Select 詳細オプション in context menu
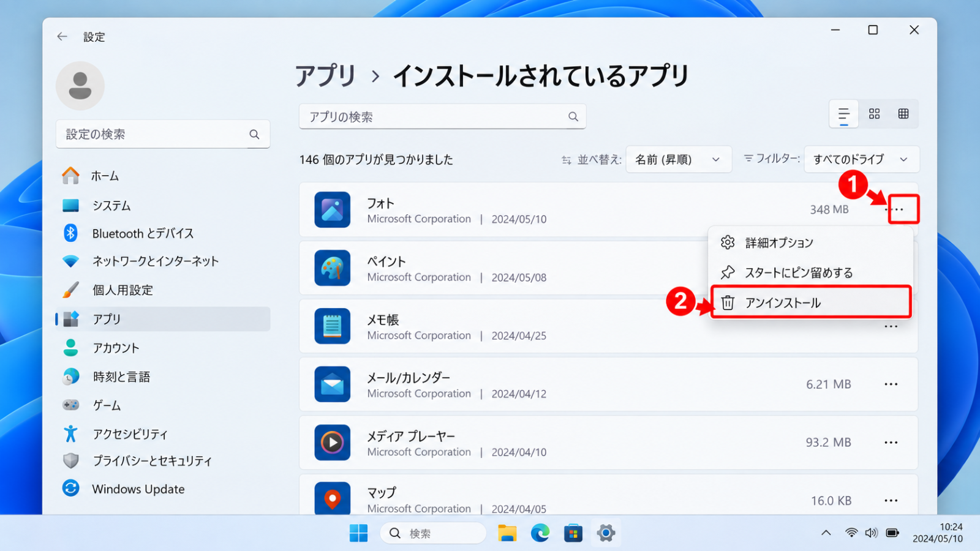 (811, 242)
